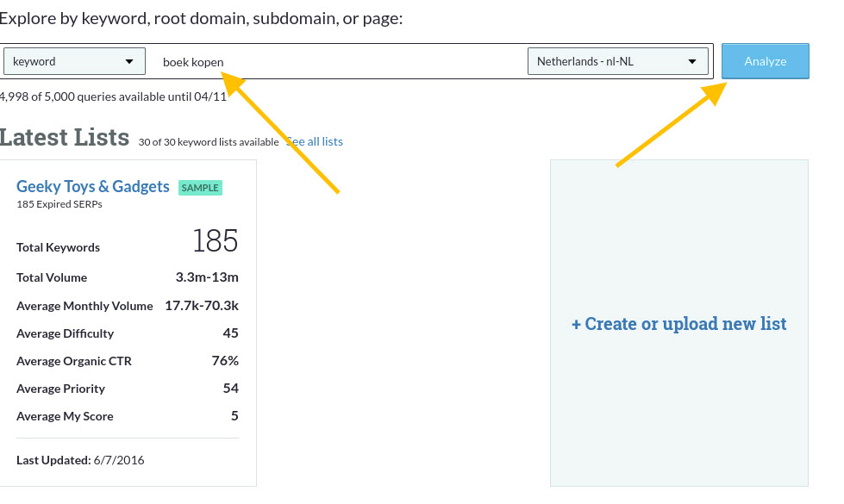Click the Average Monthly Volume value 17.7k-70.3k
844x504 pixels.
click(x=202, y=306)
